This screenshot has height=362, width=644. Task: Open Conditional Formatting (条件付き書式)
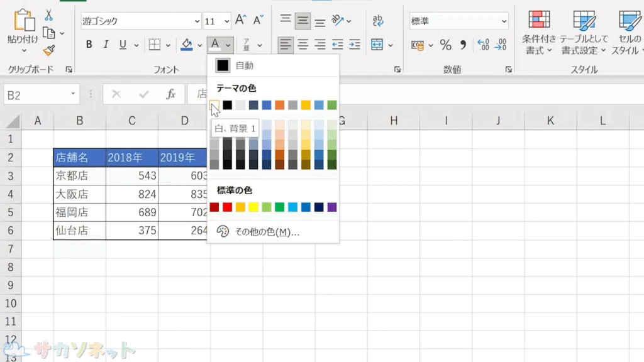coord(539,33)
